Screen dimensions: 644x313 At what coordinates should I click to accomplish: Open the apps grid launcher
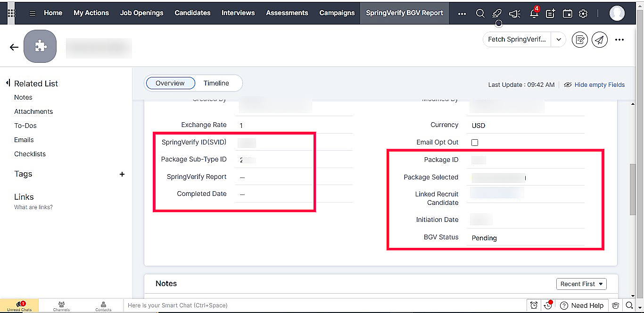tap(11, 13)
